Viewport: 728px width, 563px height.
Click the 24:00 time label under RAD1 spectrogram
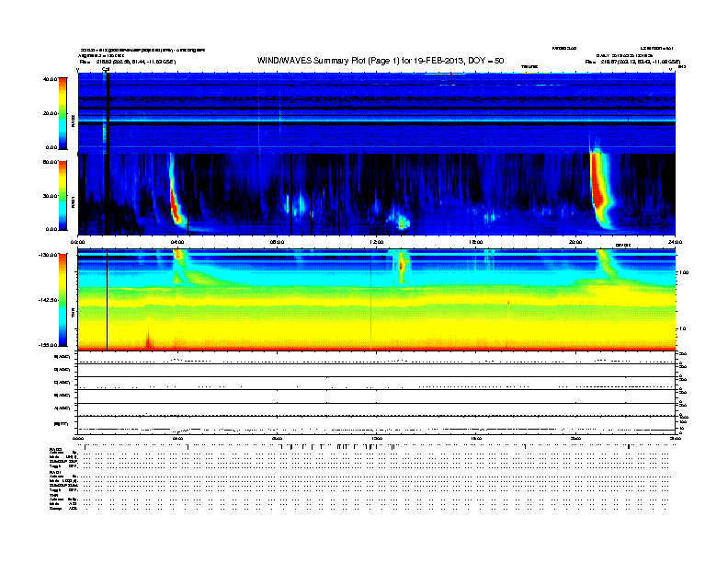click(675, 242)
